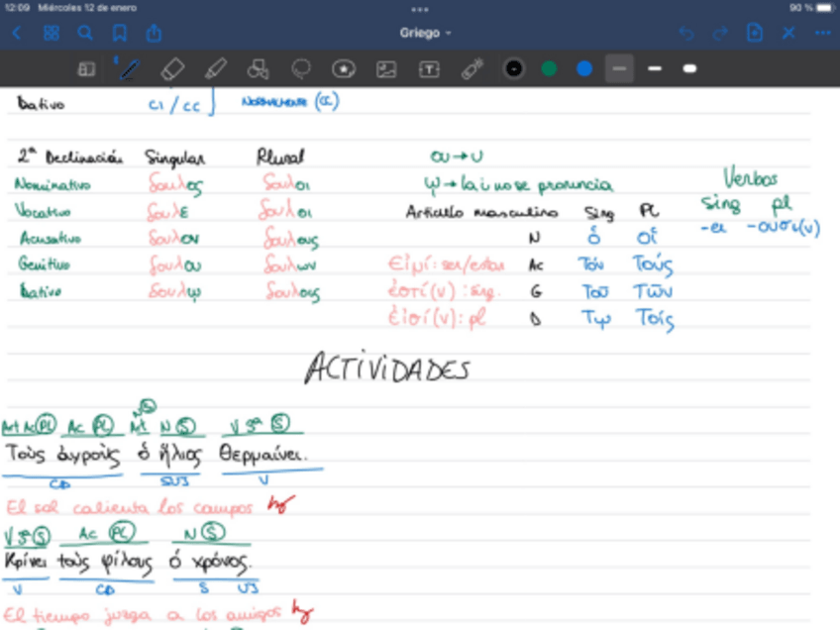
Task: Select the Highlighter tool
Action: pos(215,68)
